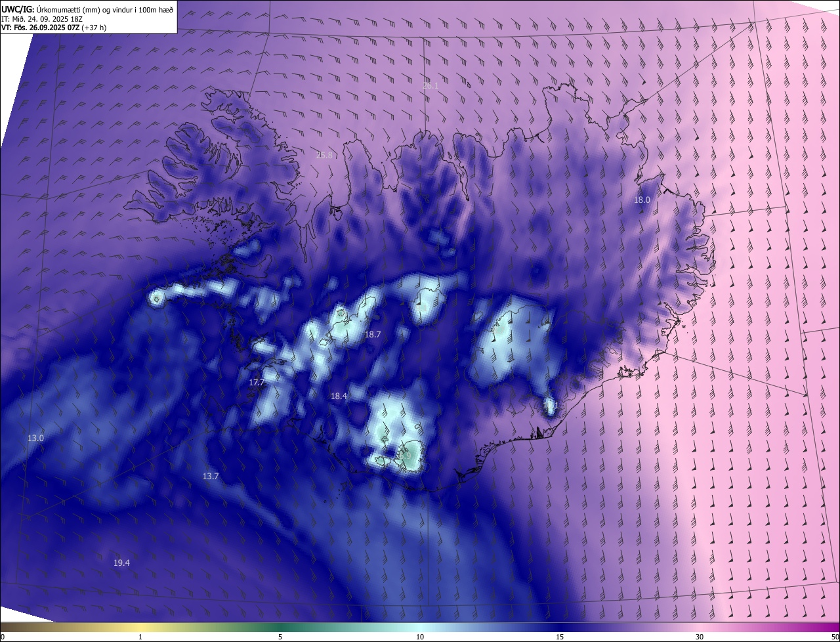Image resolution: width=840 pixels, height=642 pixels.
Task: Click the "13.0" value at the map's left edge
Action: tap(35, 438)
